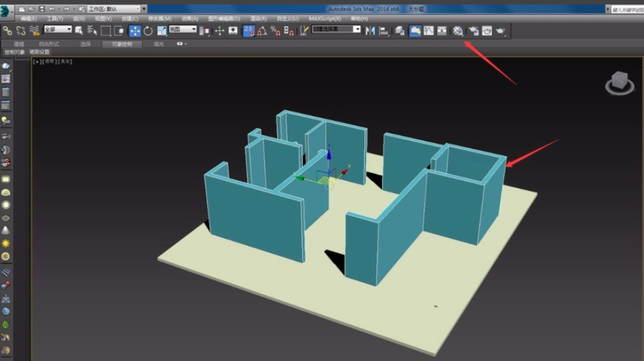
Task: Toggle the 2.5 snaps button
Action: [249, 31]
